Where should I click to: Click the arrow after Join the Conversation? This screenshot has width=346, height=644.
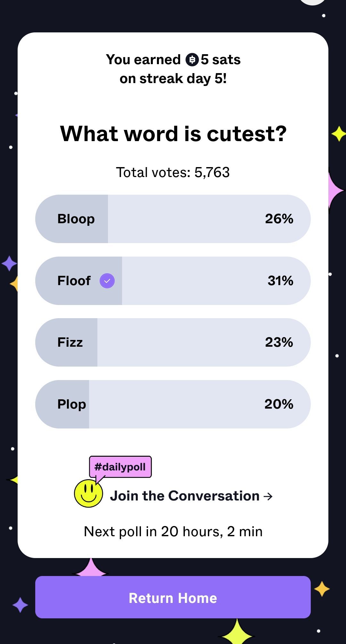click(x=268, y=496)
